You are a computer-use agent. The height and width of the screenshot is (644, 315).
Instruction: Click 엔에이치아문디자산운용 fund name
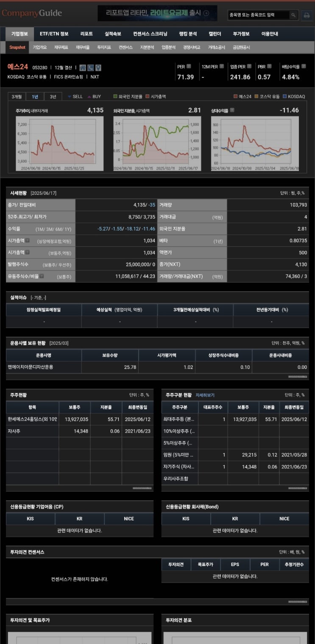pos(31,367)
